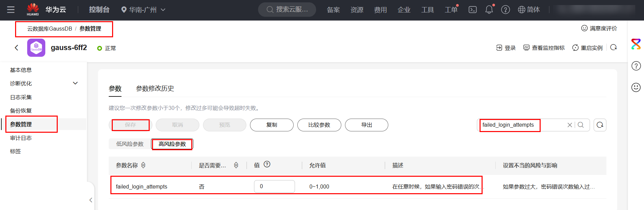
Task: Click the back arrow beside gauss-6ff2
Action: click(x=16, y=48)
